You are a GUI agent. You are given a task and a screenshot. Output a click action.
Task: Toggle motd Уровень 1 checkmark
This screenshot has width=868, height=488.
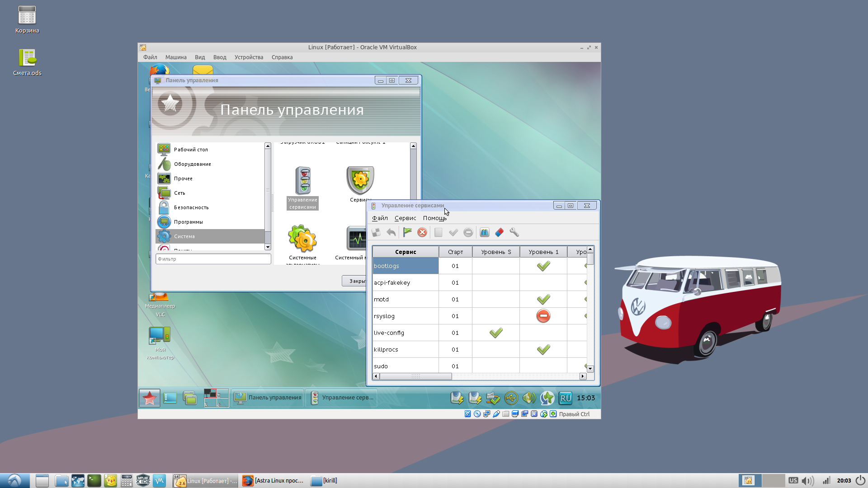(x=543, y=299)
